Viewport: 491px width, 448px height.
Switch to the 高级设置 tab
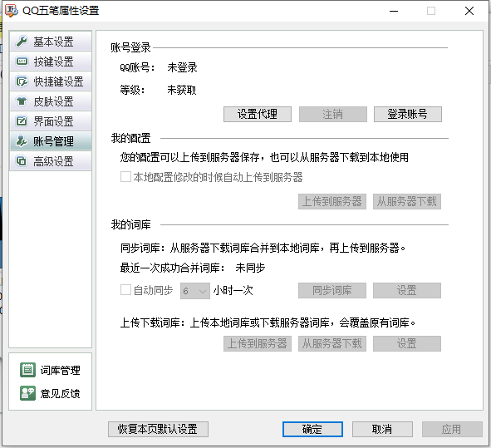point(51,161)
